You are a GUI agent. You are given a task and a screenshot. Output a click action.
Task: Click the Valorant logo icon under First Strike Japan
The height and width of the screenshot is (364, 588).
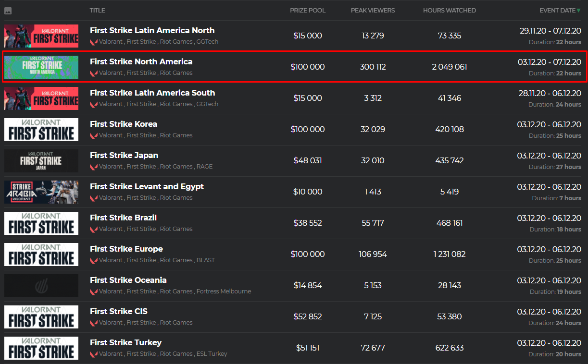(x=94, y=167)
